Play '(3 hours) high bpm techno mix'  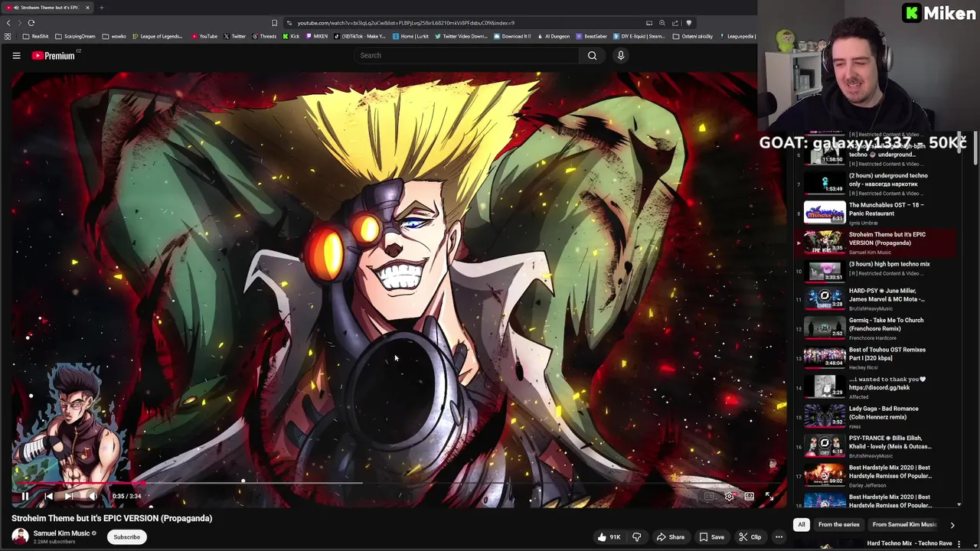pos(875,272)
